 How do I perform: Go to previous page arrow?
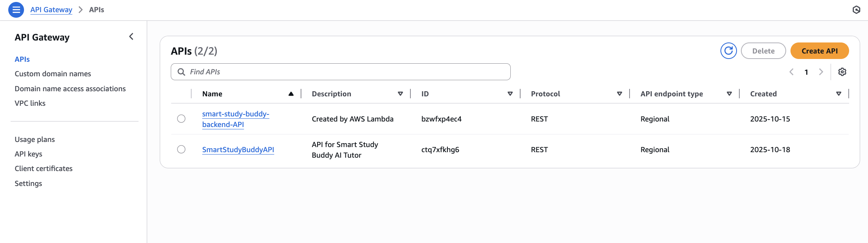[x=792, y=72]
